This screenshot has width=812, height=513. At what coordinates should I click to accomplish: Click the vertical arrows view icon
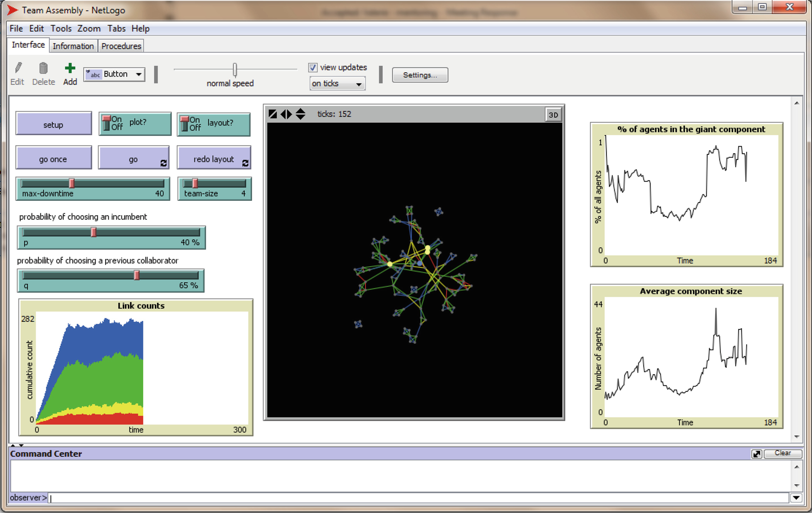pos(300,114)
